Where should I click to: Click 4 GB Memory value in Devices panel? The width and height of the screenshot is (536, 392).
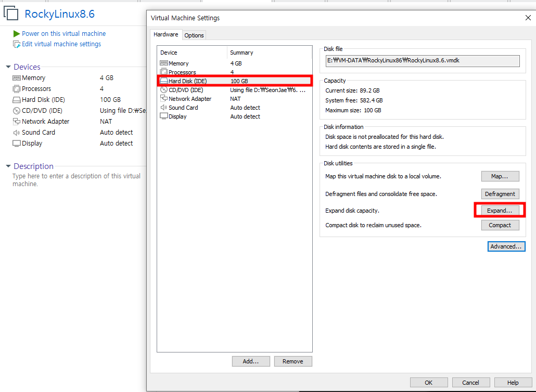107,78
